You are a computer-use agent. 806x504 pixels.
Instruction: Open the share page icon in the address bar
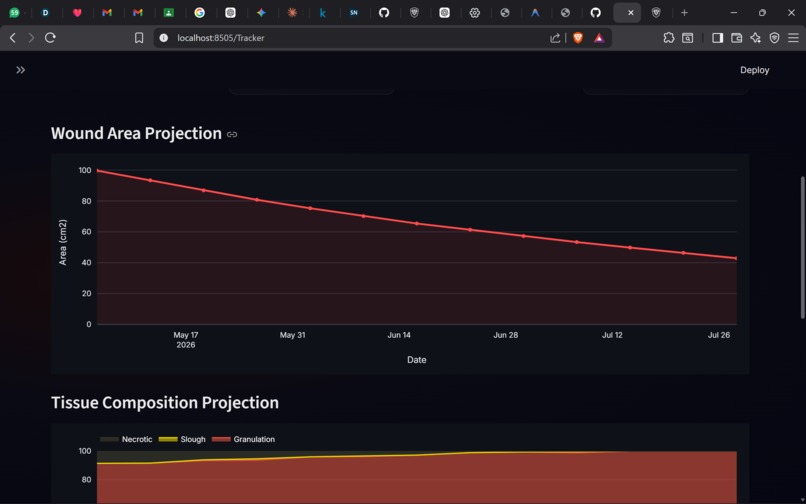click(555, 38)
